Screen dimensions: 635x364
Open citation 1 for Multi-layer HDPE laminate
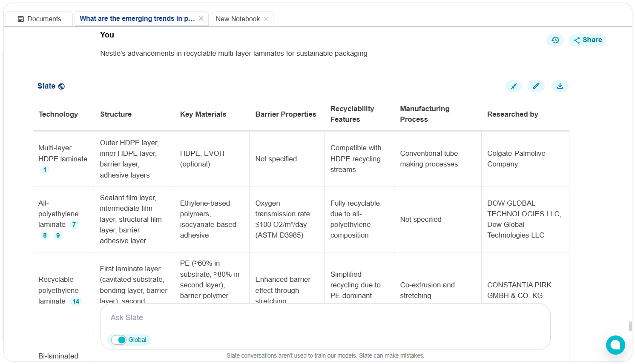45,170
